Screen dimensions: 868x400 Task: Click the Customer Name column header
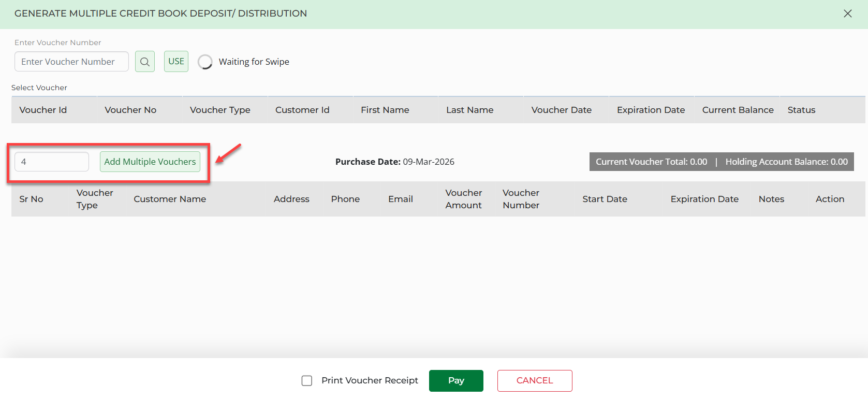tap(170, 199)
